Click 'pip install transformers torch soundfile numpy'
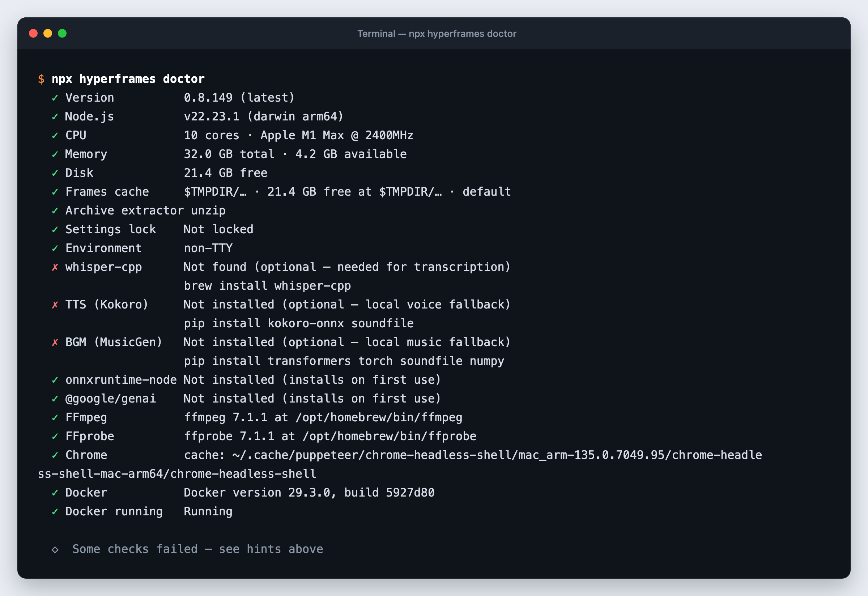The height and width of the screenshot is (596, 868). click(344, 362)
